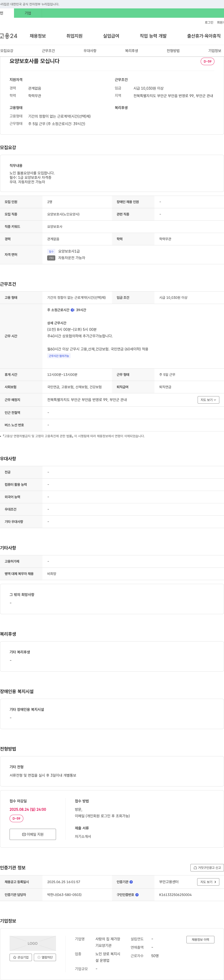The width and height of the screenshot is (224, 980).
Task: Jump to the 모집요강 anchor tab
Action: (x=7, y=51)
